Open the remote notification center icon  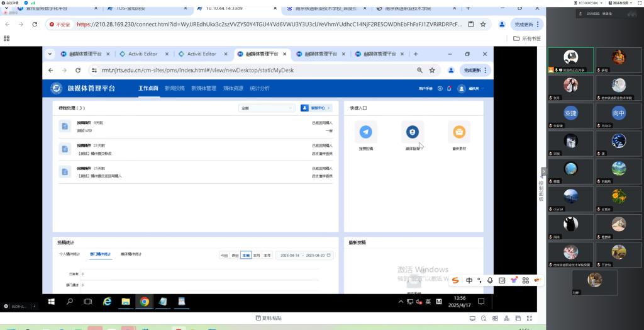pyautogui.click(x=481, y=302)
